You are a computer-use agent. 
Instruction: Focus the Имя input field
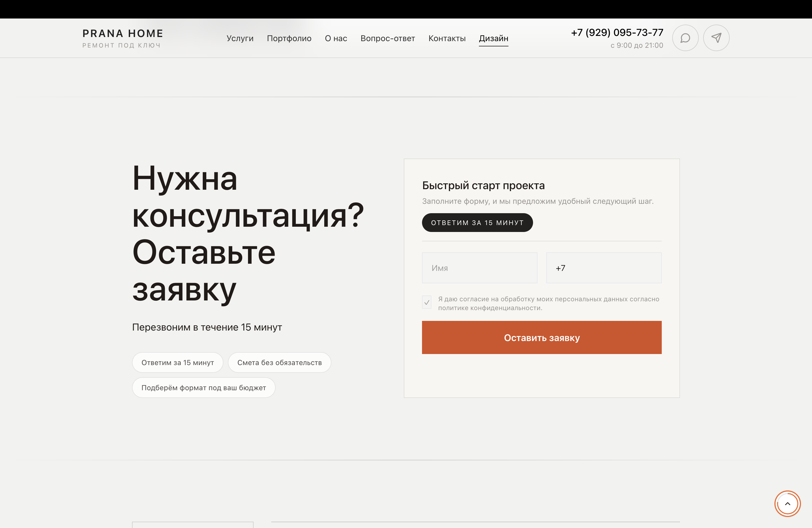pyautogui.click(x=479, y=268)
